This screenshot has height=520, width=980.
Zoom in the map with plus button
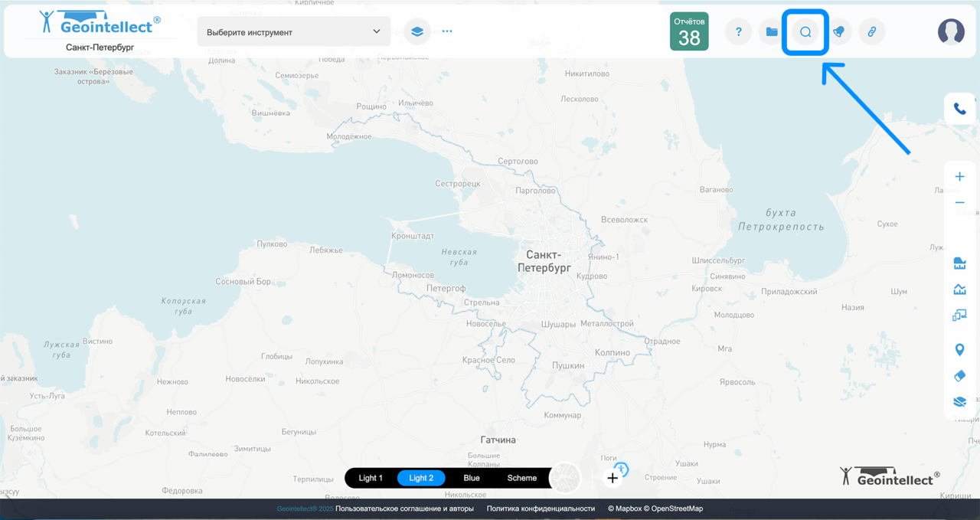[959, 177]
